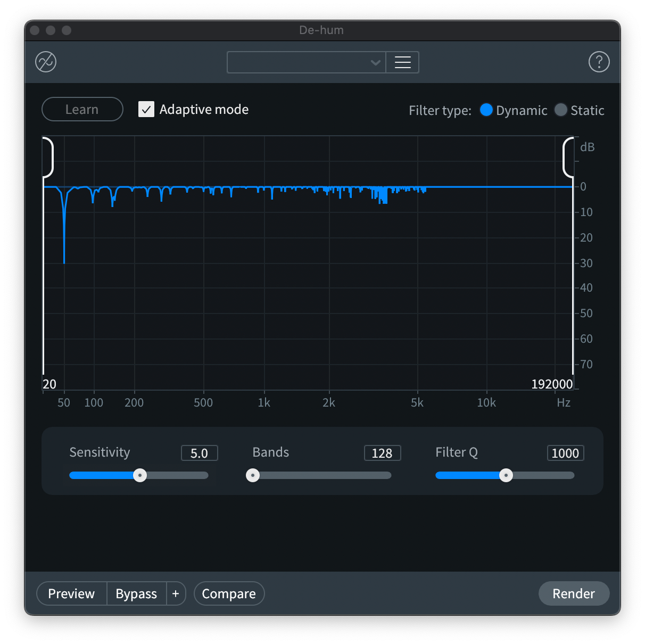The width and height of the screenshot is (645, 644).
Task: Click the left frequency range bracket handle
Action: tap(48, 158)
